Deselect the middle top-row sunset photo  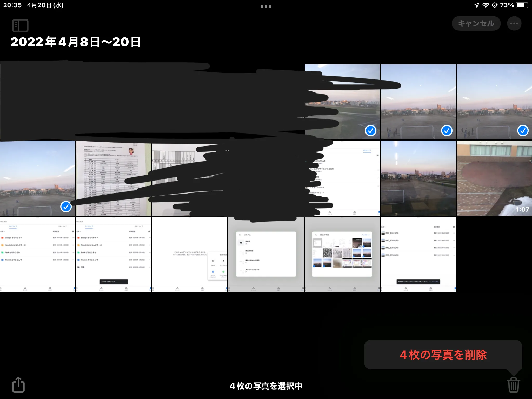point(418,102)
